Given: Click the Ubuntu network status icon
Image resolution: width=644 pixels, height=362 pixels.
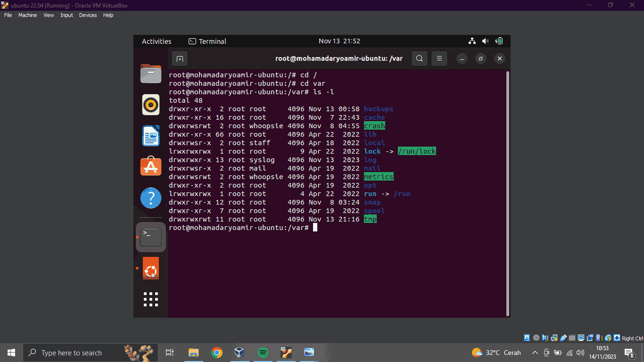Looking at the screenshot, I should tap(472, 41).
